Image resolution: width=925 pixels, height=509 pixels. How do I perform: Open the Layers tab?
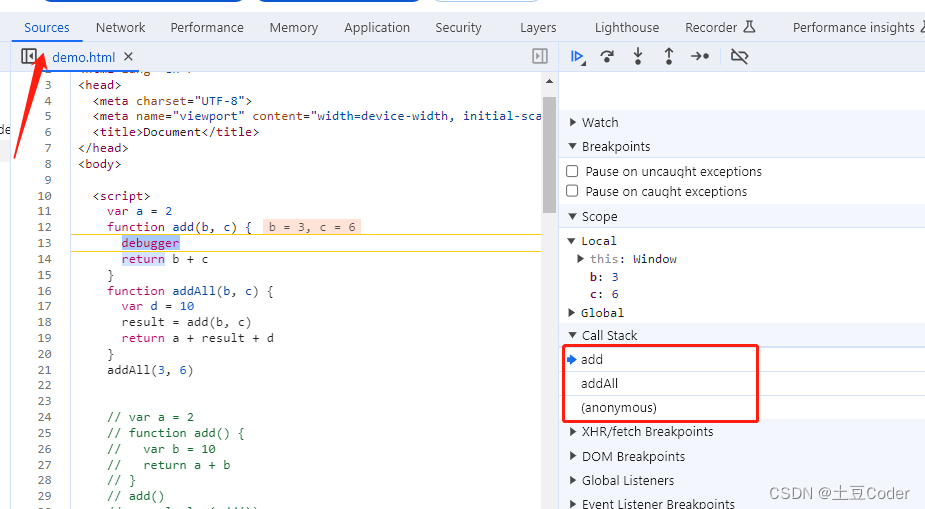pyautogui.click(x=538, y=27)
